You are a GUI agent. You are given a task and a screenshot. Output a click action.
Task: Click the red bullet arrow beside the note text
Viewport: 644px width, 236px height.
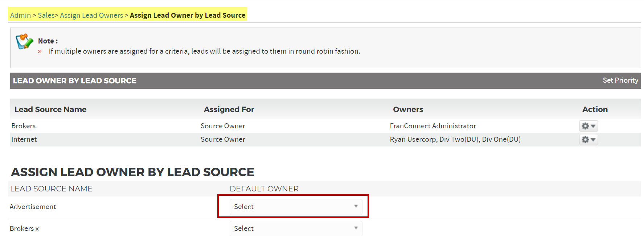[x=40, y=51]
